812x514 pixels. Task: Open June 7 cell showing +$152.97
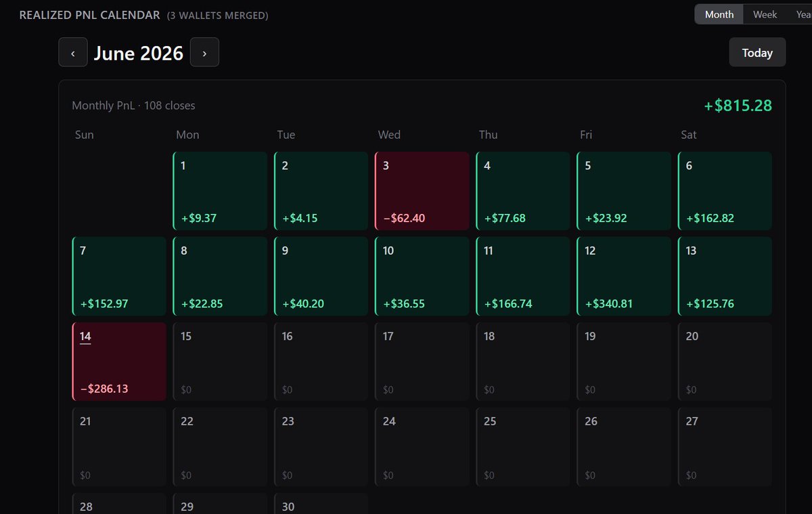click(x=119, y=276)
